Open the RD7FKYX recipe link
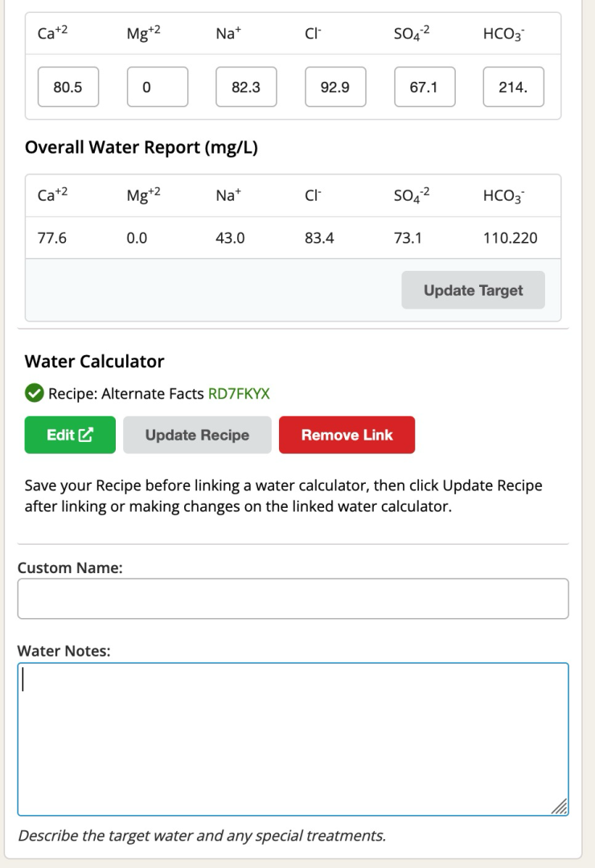595x868 pixels. pyautogui.click(x=239, y=394)
